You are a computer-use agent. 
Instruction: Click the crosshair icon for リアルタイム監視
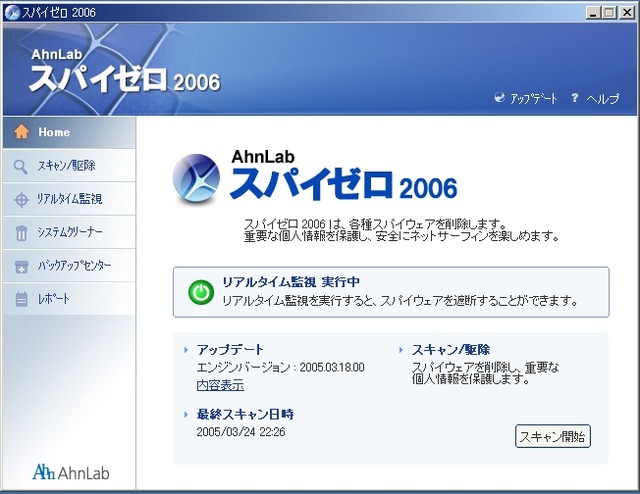21,200
